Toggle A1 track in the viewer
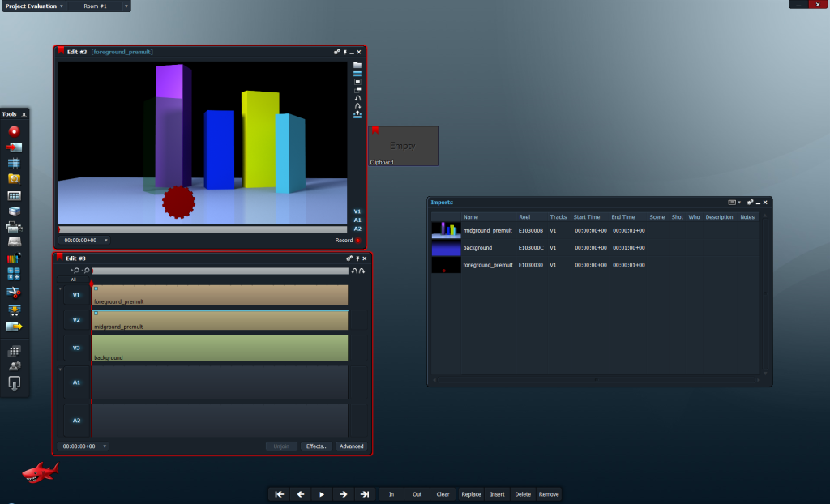This screenshot has height=504, width=830. [357, 220]
